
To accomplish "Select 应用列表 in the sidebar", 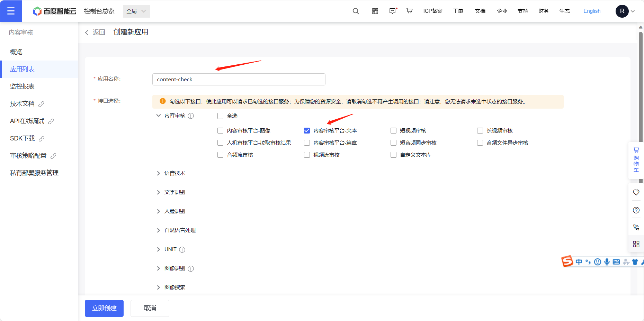I will tap(39, 69).
